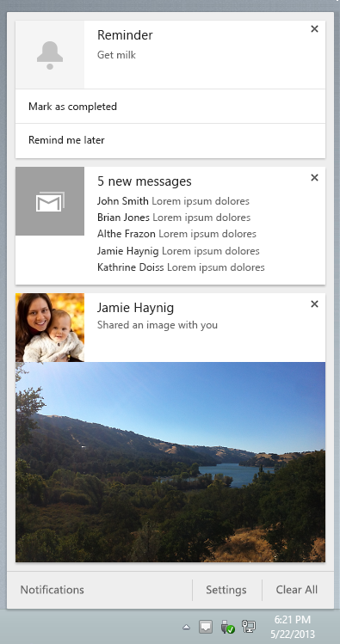Click the Notifications label in footer

(x=53, y=590)
